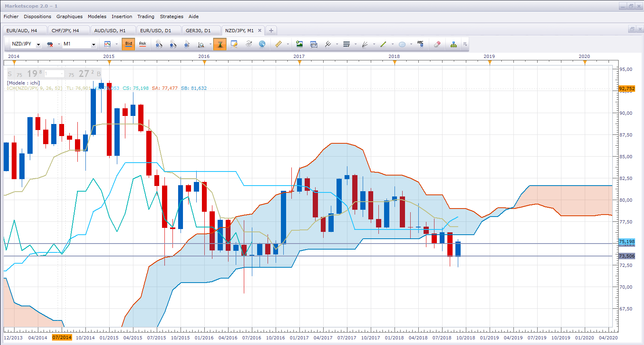644x345 pixels.
Task: Switch to the AUD/USD, H1 tab
Action: point(113,31)
